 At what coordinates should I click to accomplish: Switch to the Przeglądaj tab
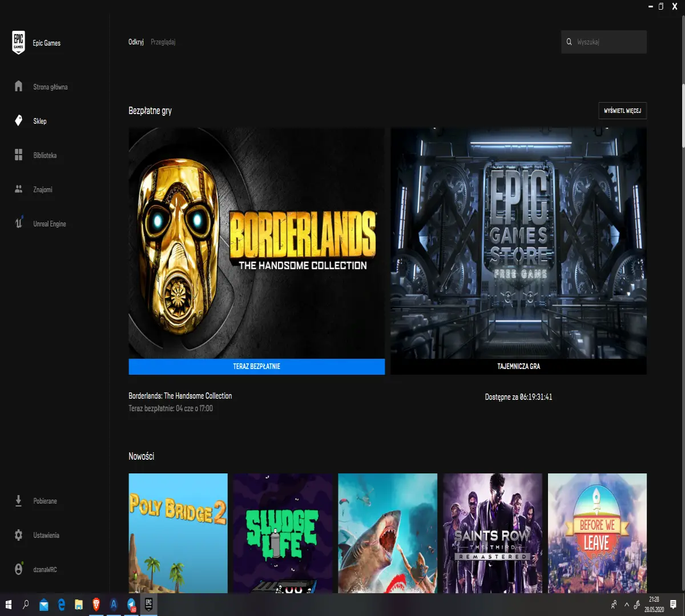(163, 42)
